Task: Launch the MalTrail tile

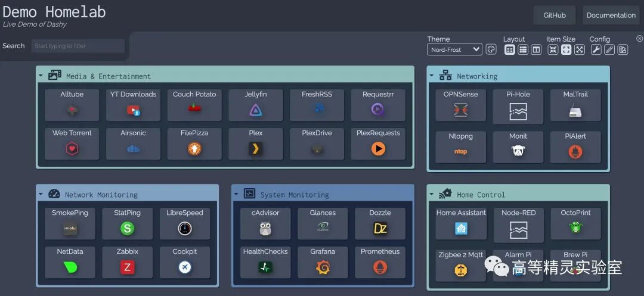Action: 575,105
